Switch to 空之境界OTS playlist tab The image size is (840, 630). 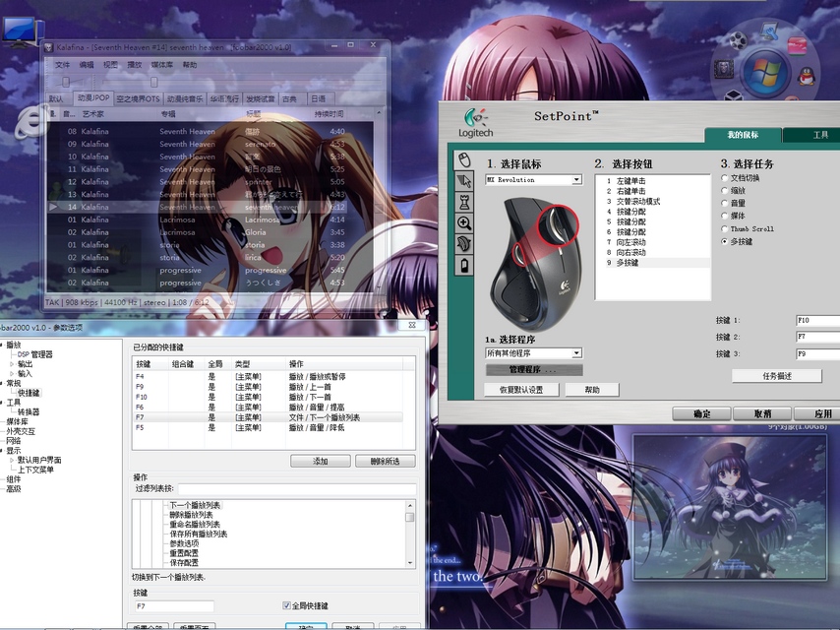[139, 98]
